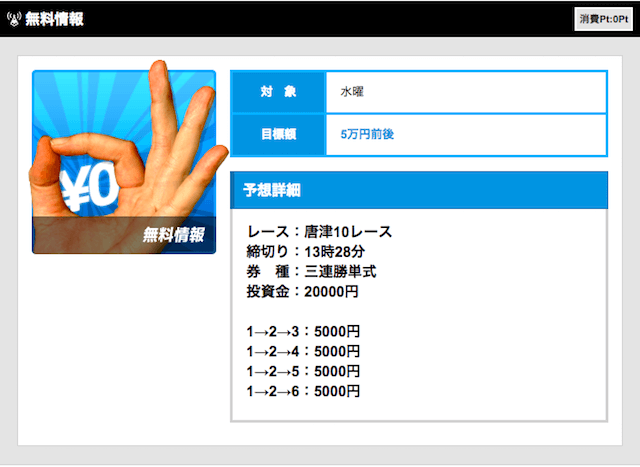Click the 予想詳細 section header

coord(419,190)
